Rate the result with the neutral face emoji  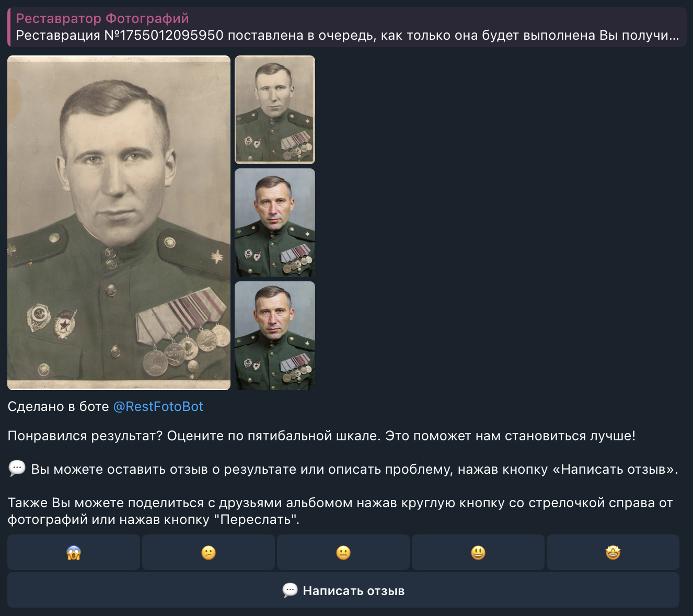coord(343,552)
